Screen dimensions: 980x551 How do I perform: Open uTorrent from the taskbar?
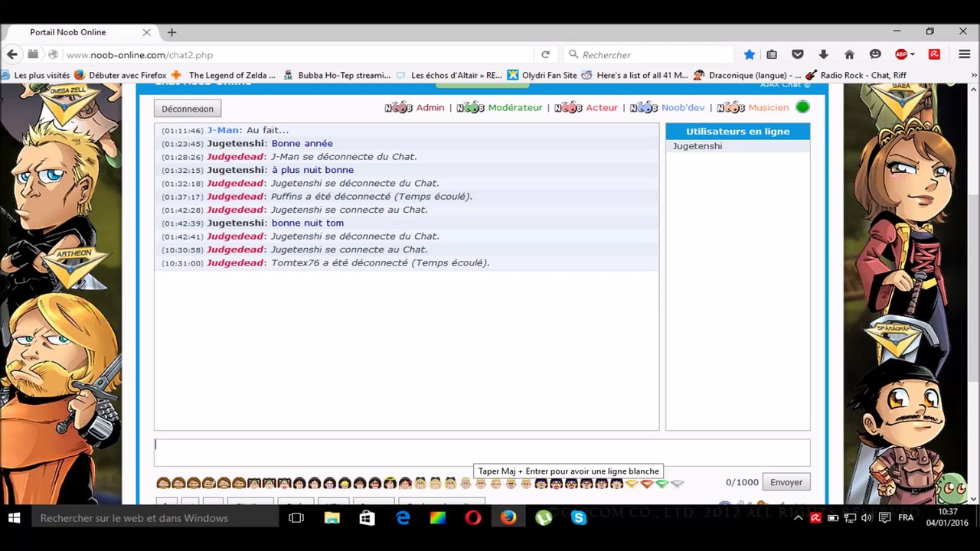[x=544, y=518]
